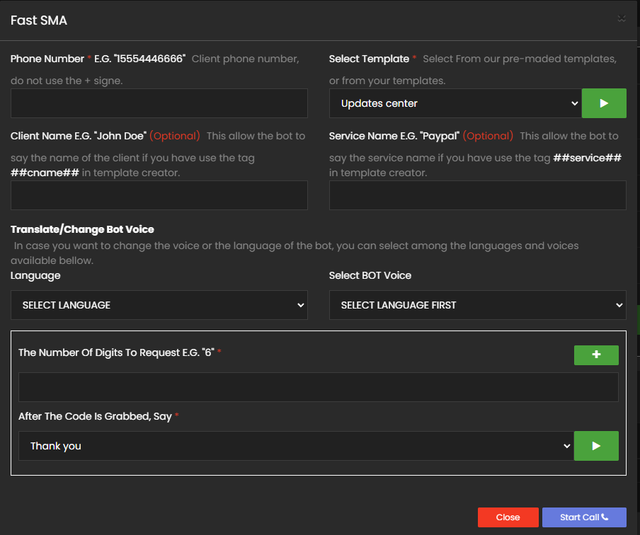Click the Language field label
The image size is (640, 535).
(x=35, y=275)
